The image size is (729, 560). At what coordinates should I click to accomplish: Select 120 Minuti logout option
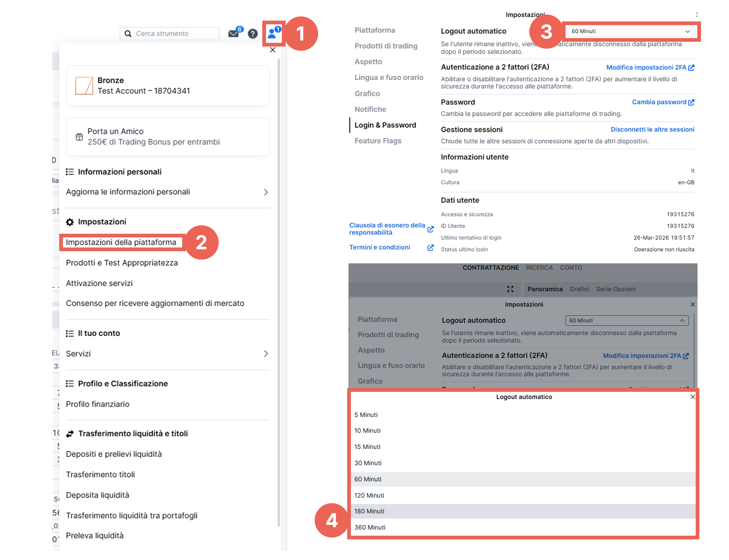tap(523, 495)
